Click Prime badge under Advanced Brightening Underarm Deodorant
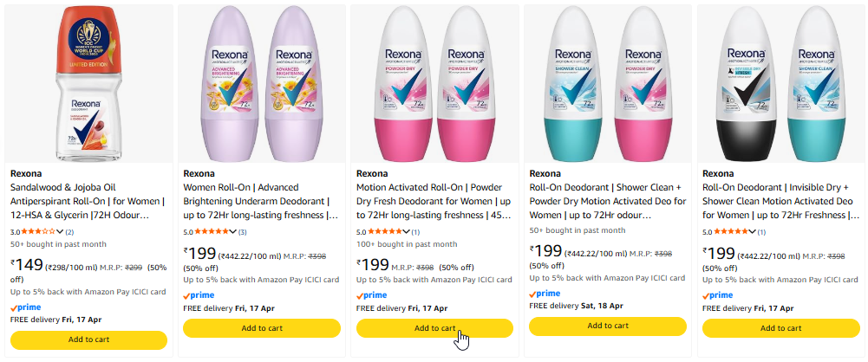The height and width of the screenshot is (362, 868). 199,294
